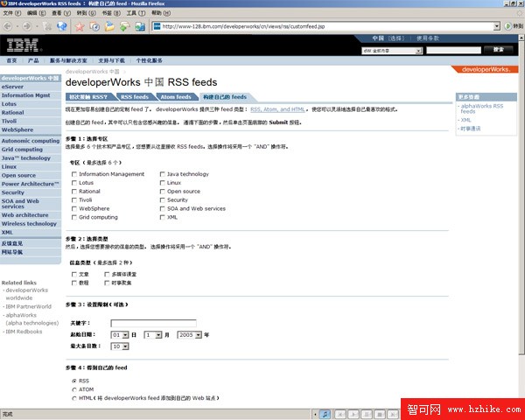Open the Forward button history dropdown arrow

(x=37, y=26)
